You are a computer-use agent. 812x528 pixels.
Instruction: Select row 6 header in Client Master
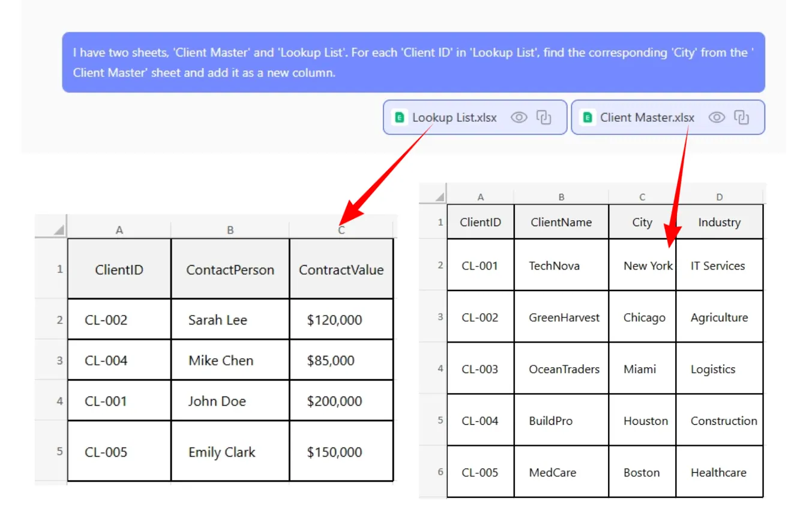(440, 472)
